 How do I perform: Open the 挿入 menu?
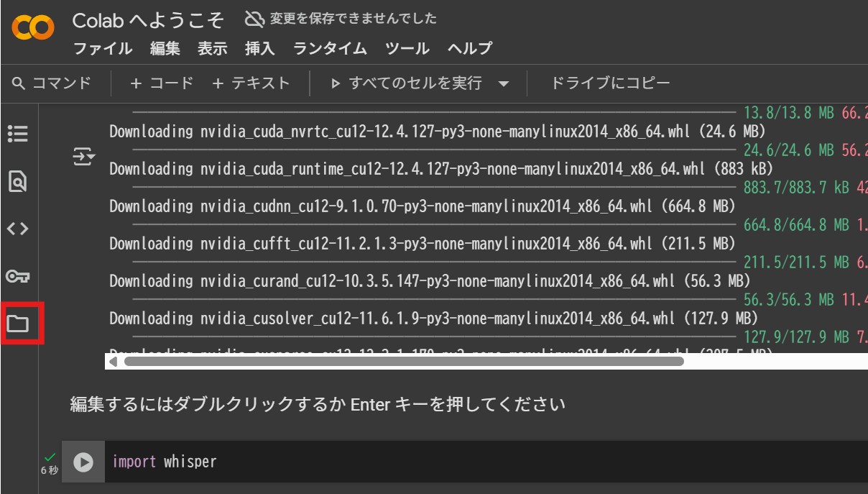[260, 49]
